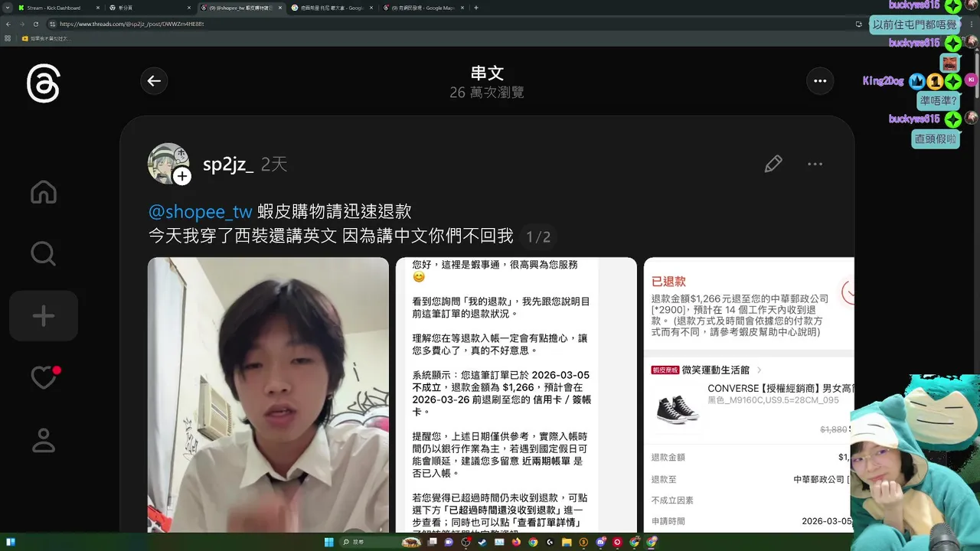Open a new browser tab with plus
980x551 pixels.
click(x=476, y=8)
